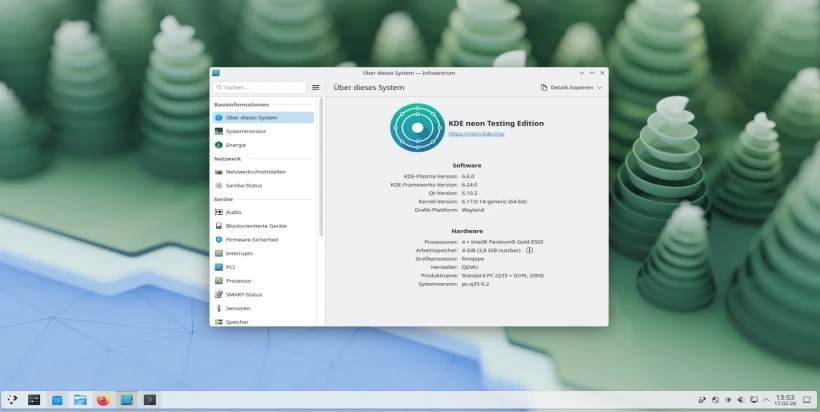
Task: Open Netzwerkschnittstellen in the sidebar
Action: 263,171
